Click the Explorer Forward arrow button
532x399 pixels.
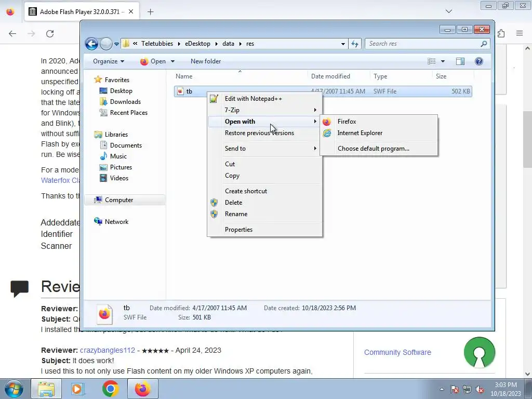point(106,44)
